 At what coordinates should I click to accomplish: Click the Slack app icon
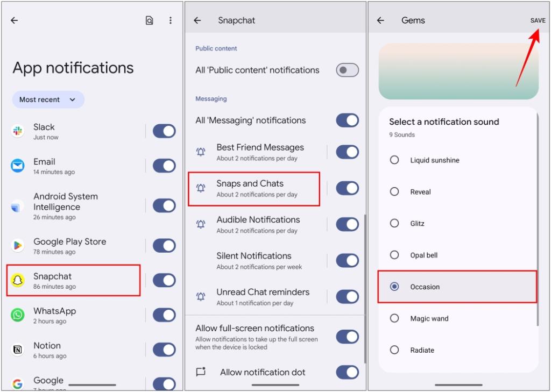tap(16, 131)
